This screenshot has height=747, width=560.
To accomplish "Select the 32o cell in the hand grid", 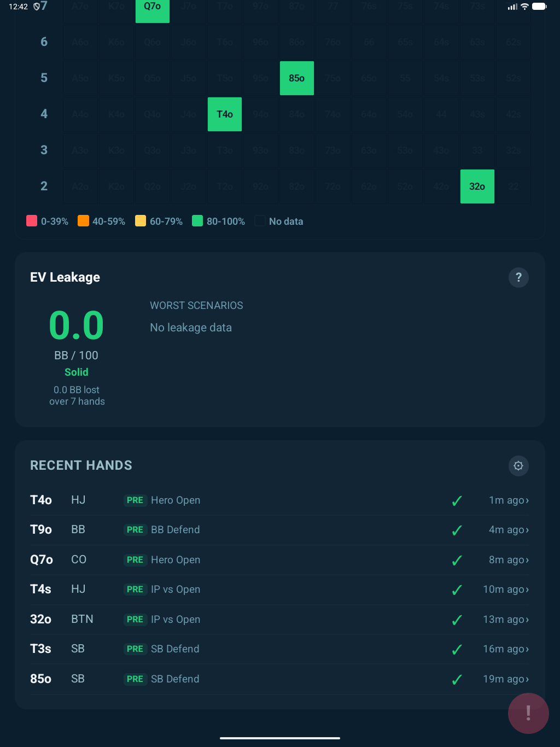I will point(477,186).
